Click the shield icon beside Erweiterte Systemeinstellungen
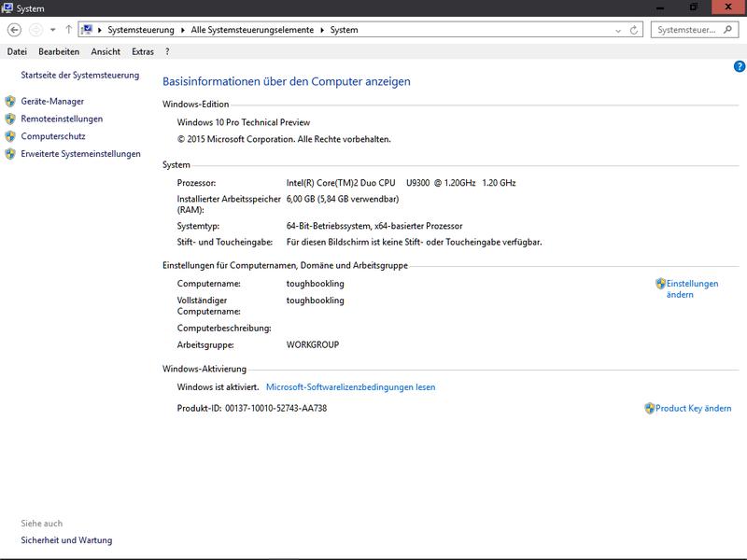This screenshot has width=747, height=560. coord(10,154)
